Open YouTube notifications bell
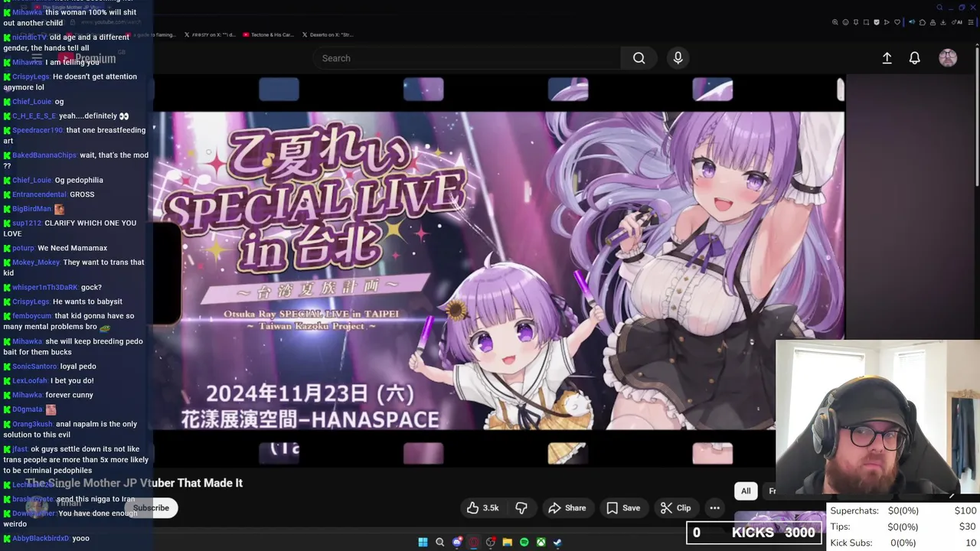980x551 pixels. [x=914, y=58]
